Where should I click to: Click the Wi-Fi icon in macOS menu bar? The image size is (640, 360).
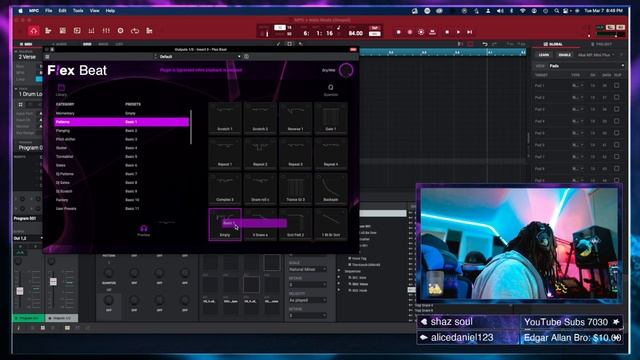coord(522,11)
